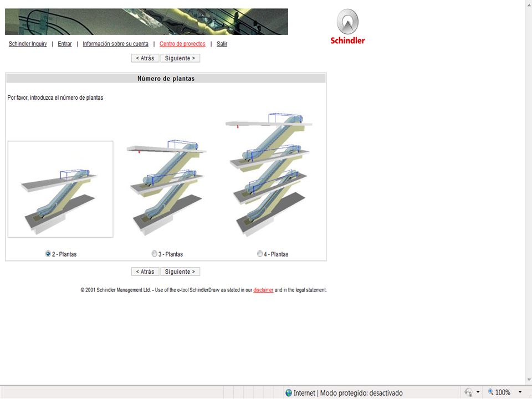Click the Salir link

(222, 44)
